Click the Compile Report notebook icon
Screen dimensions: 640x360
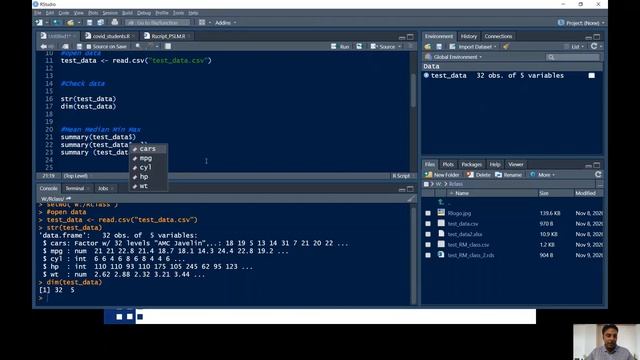(168, 47)
